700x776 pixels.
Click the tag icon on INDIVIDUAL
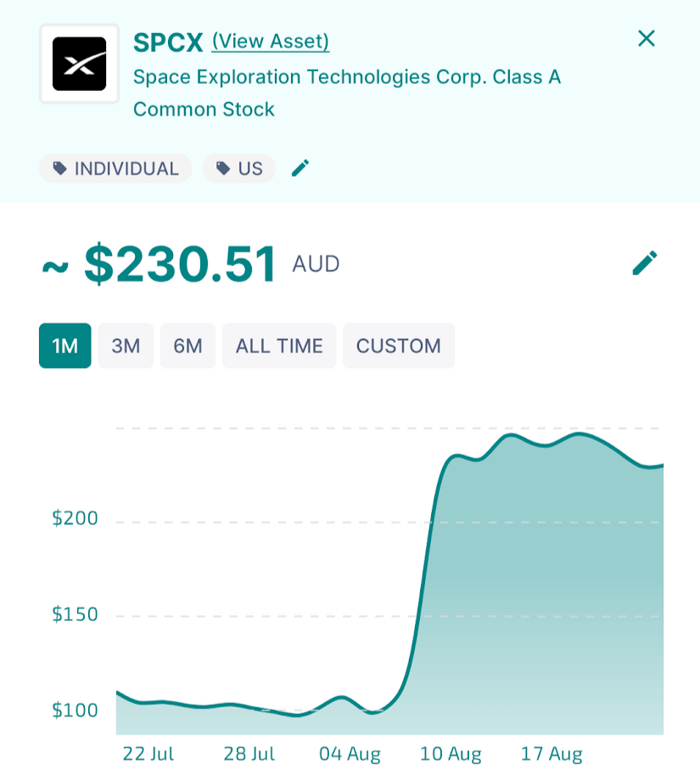60,168
